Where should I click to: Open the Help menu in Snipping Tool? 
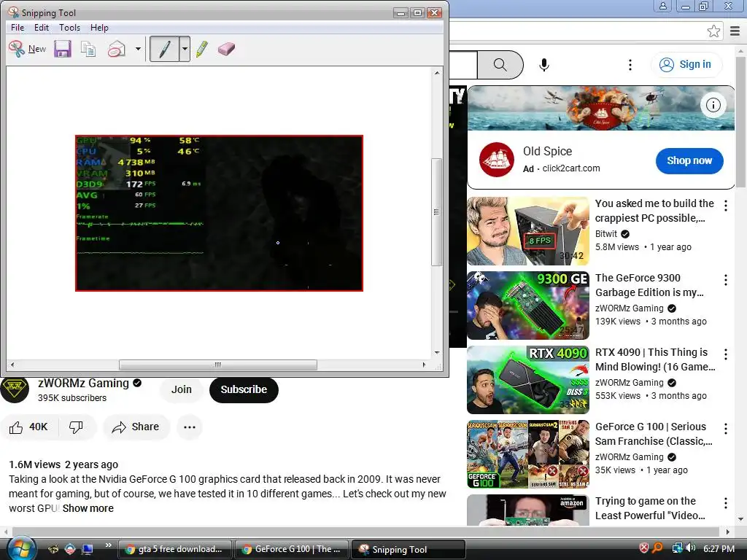tap(99, 28)
